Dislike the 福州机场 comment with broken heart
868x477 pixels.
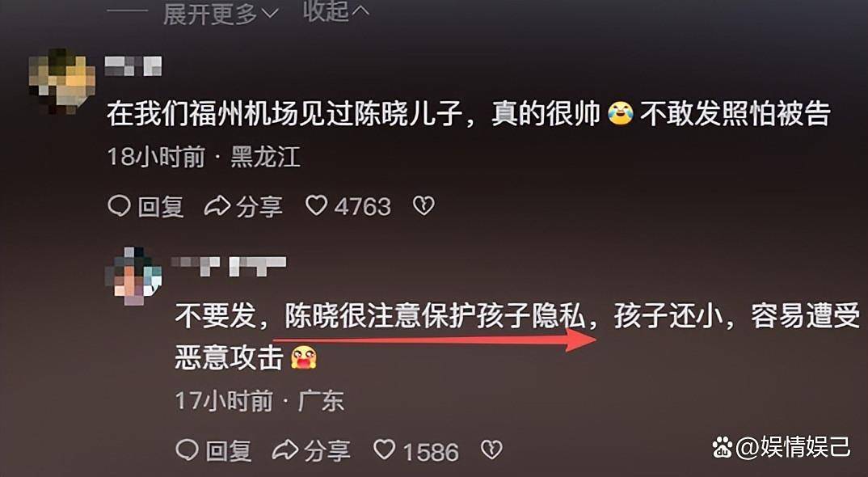click(424, 206)
